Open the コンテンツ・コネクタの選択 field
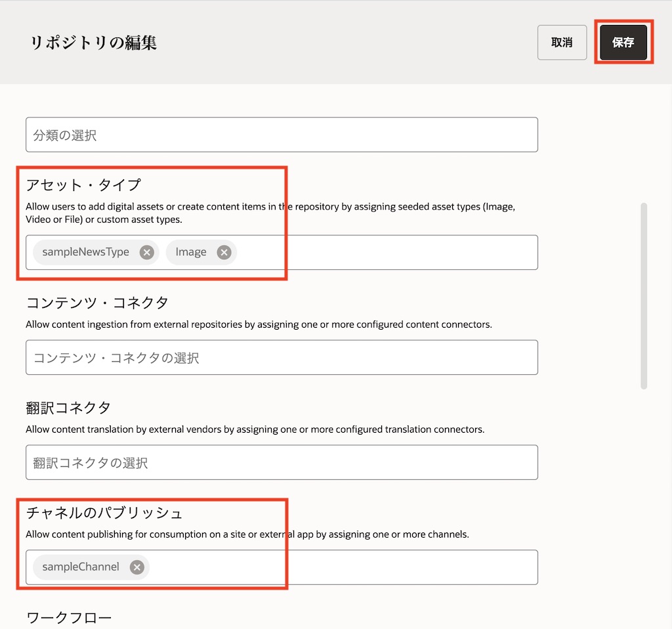This screenshot has height=629, width=672. (x=282, y=358)
